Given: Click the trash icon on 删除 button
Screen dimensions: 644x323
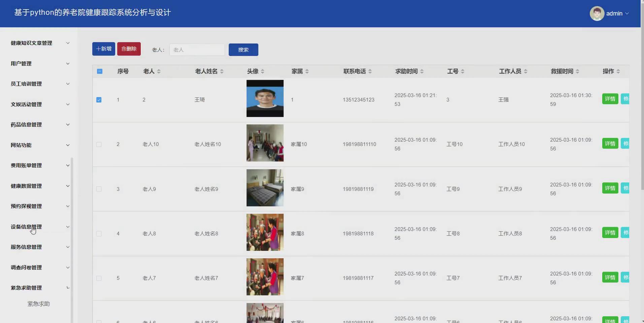Looking at the screenshot, I should tap(124, 49).
